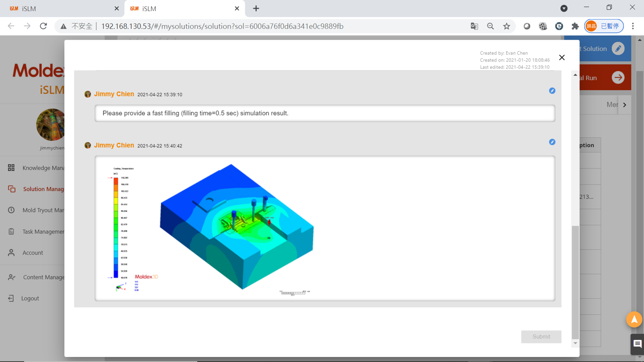Viewport: 644px width, 362px height.
Task: Click the zoom magnifier icon in address bar
Action: coord(491,26)
